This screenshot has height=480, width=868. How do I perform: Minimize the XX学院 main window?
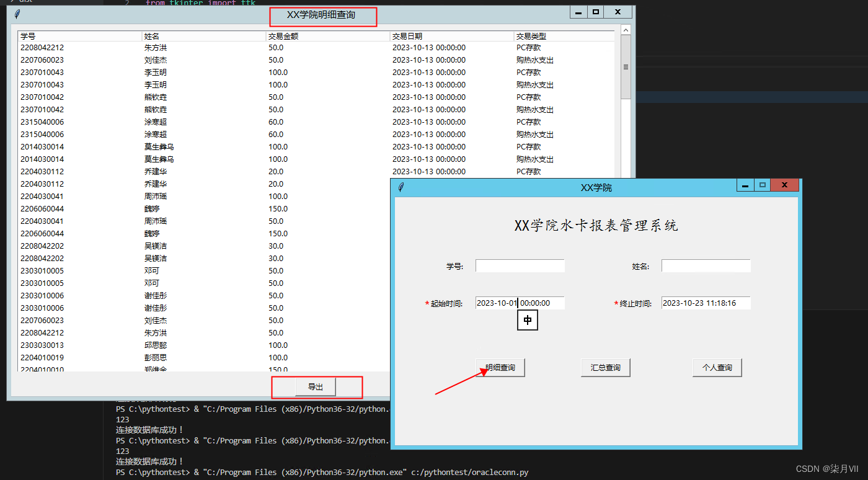745,185
